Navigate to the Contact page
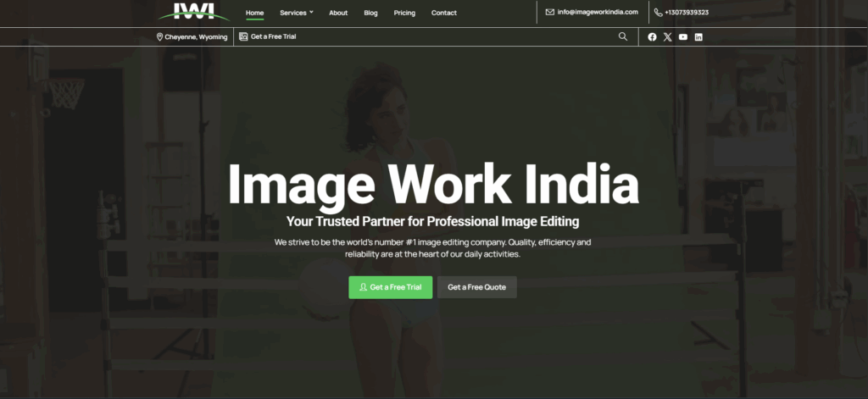Screen dimensions: 868x399 (443, 13)
